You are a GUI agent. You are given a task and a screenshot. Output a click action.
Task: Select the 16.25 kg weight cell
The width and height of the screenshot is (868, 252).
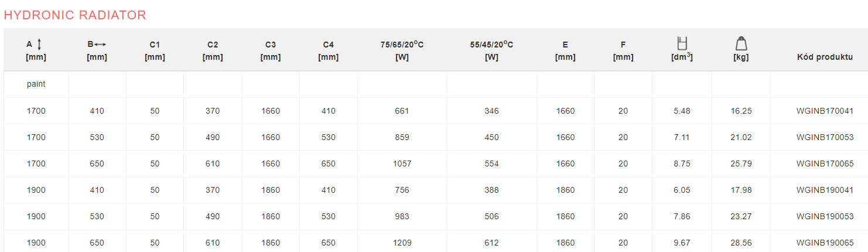[x=741, y=111]
